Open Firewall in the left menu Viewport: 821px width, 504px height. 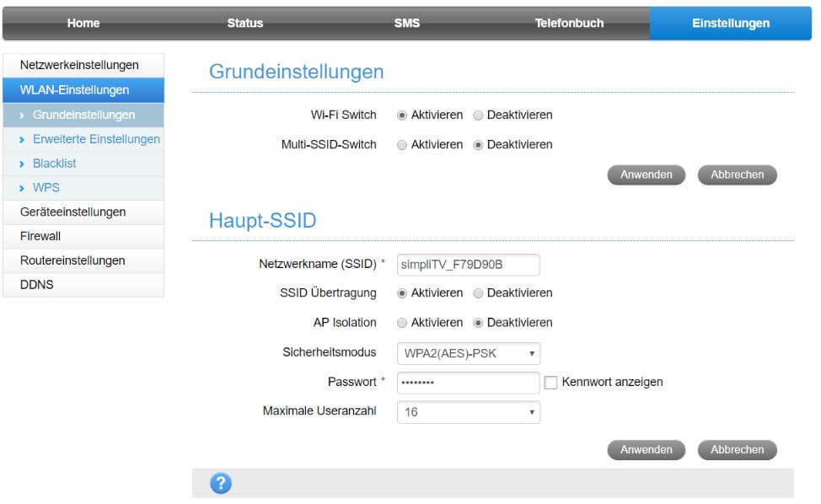click(x=40, y=237)
